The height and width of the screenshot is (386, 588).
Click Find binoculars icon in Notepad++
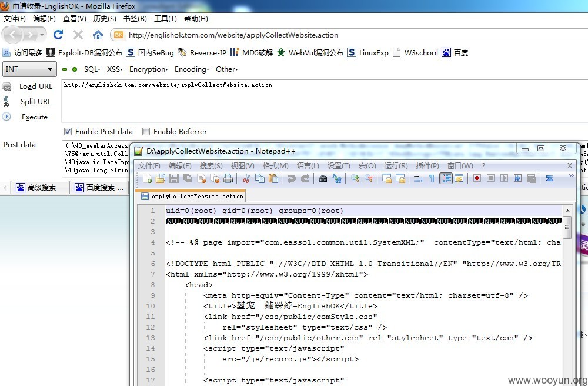click(x=323, y=178)
